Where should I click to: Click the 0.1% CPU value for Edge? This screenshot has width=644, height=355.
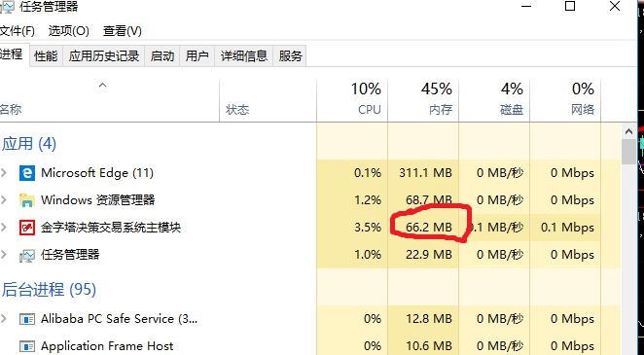tap(368, 173)
